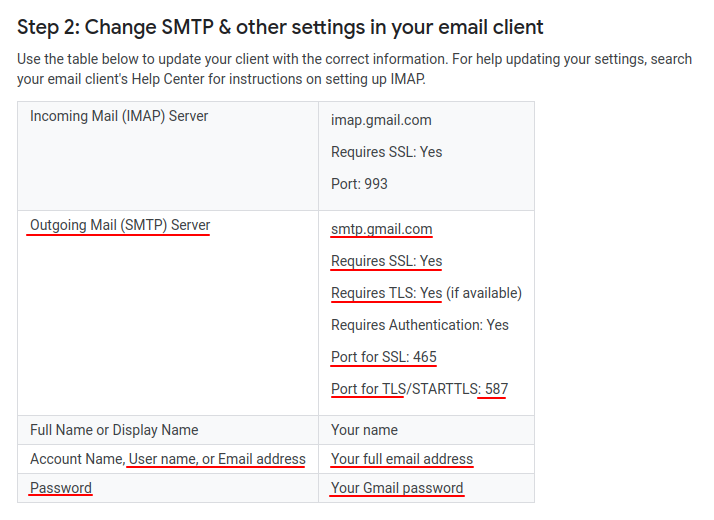Click the imap.gmail.com server text

381,120
